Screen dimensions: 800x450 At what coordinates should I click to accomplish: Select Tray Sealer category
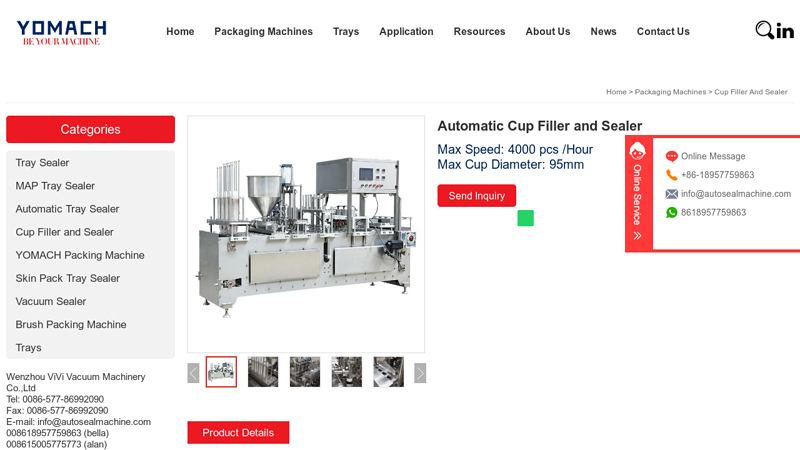pyautogui.click(x=42, y=163)
